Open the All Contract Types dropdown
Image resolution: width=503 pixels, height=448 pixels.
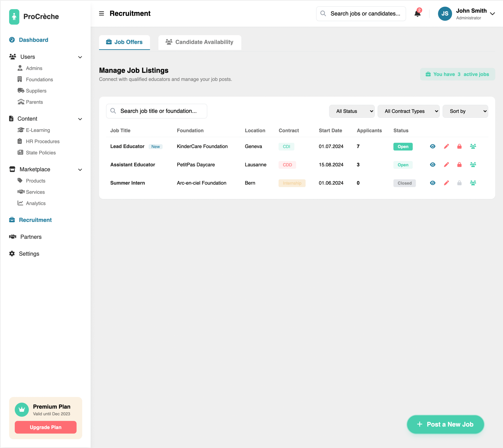pyautogui.click(x=408, y=111)
